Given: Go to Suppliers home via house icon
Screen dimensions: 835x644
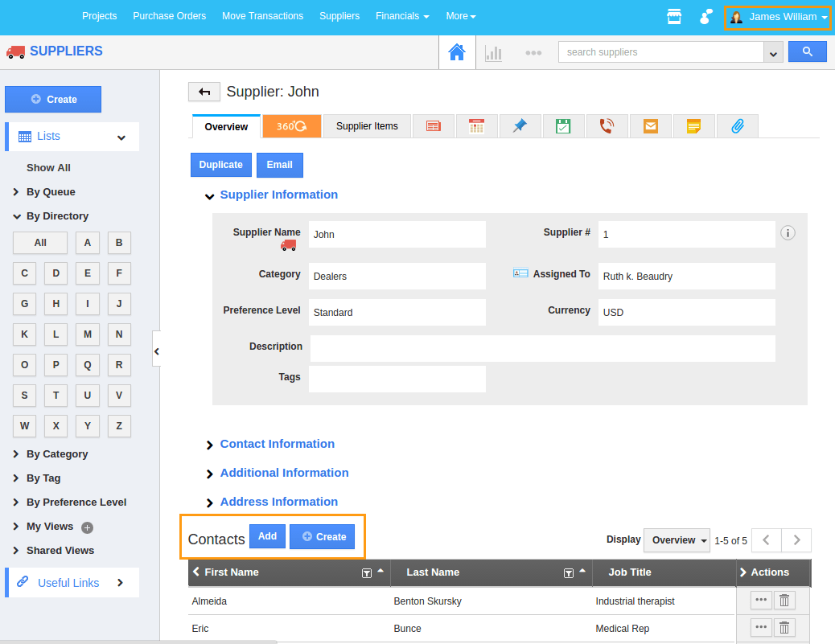Looking at the screenshot, I should pos(457,52).
